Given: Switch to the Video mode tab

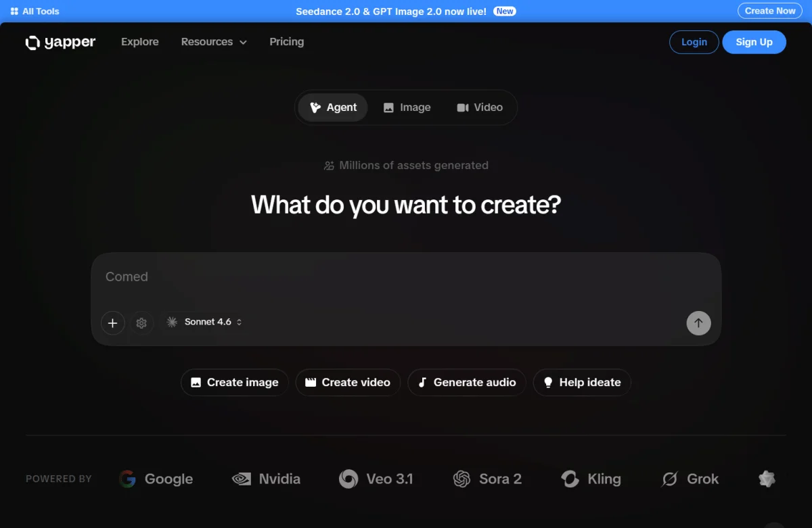Looking at the screenshot, I should point(480,107).
